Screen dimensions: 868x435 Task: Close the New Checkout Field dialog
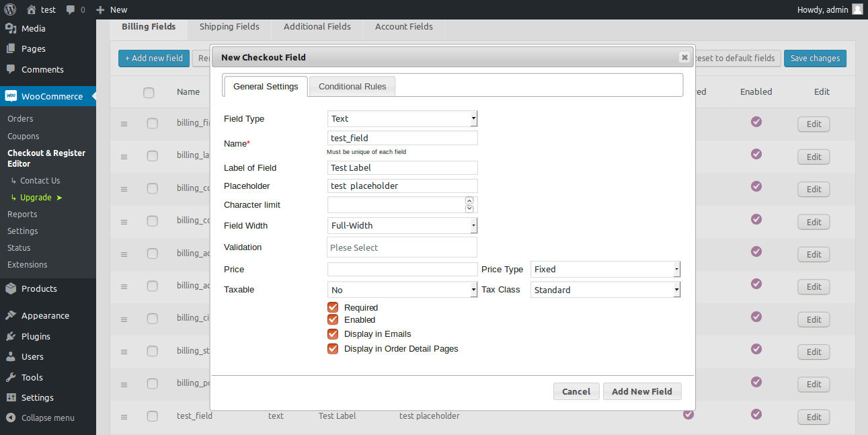click(684, 57)
